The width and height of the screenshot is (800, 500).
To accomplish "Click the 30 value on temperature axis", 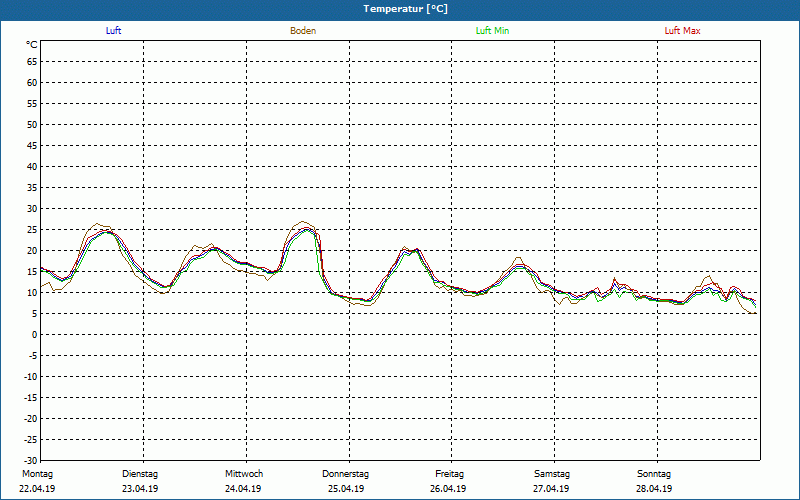I will (x=32, y=209).
